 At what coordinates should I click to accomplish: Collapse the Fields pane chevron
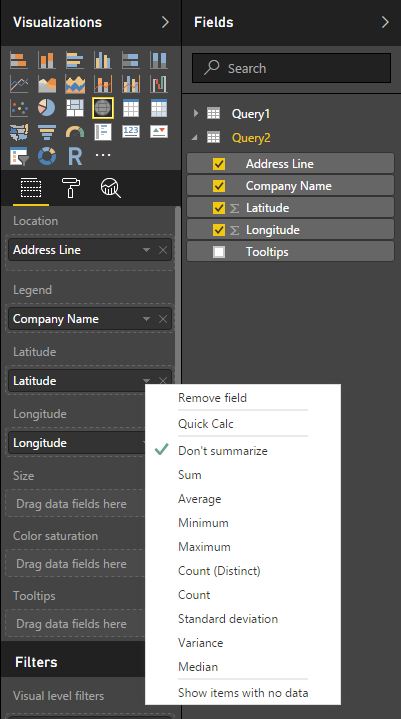385,22
